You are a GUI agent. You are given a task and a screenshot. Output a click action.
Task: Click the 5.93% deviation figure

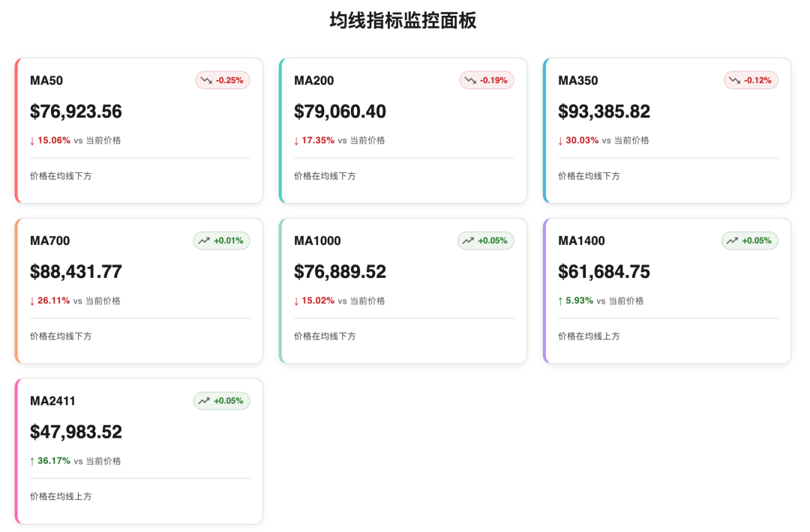tap(579, 300)
